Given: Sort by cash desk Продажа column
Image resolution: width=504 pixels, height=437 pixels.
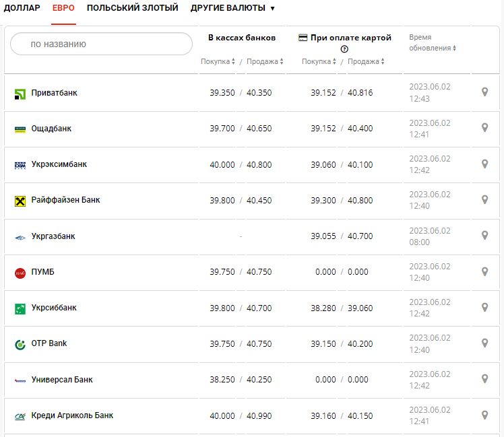Looking at the screenshot, I should 265,61.
